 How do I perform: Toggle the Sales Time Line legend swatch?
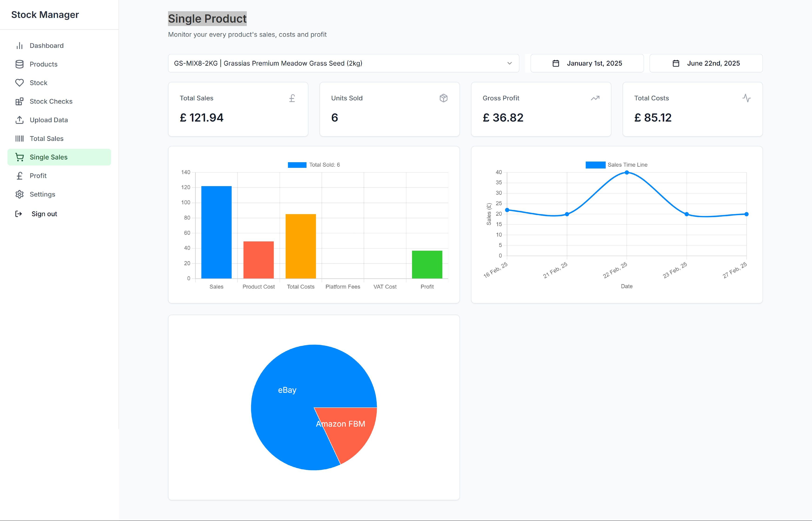[x=595, y=165]
